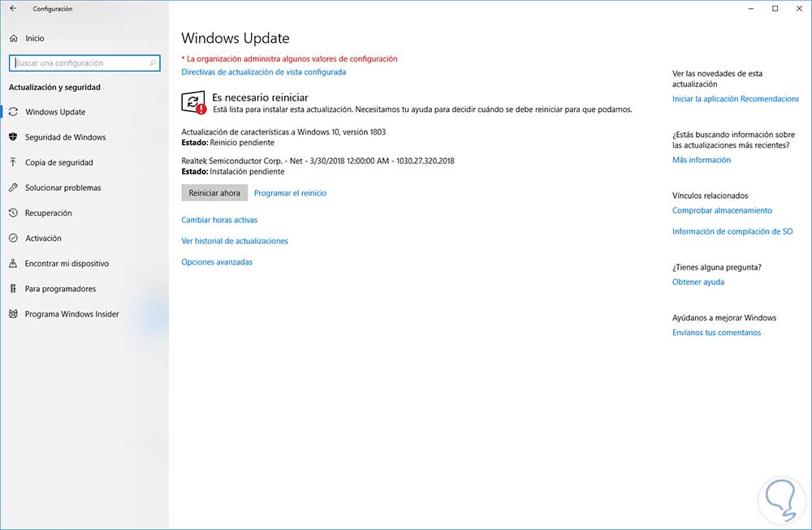Click the Solucionar problemas wrench icon
The image size is (812, 530).
pos(14,187)
